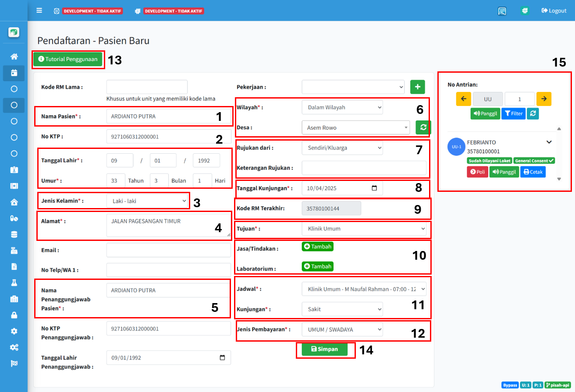Click the queue refresh icon button
The width and height of the screenshot is (575, 392).
tap(532, 113)
